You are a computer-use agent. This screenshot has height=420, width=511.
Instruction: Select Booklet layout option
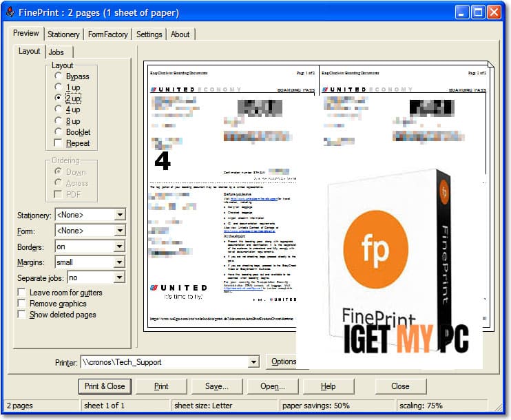(59, 132)
